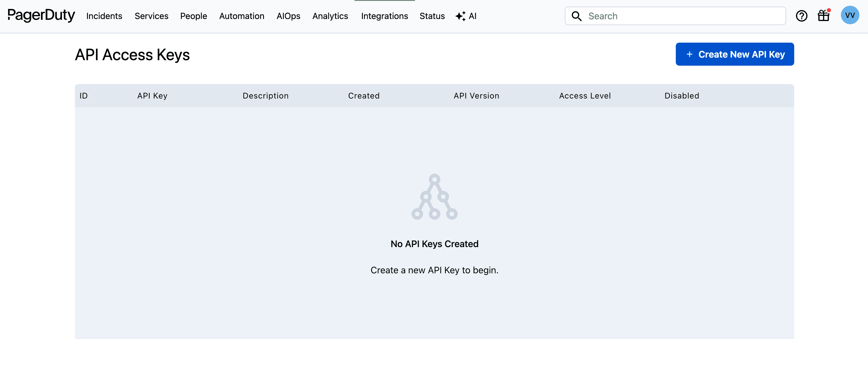The height and width of the screenshot is (379, 868).
Task: Click the Disabled column header
Action: coord(682,96)
